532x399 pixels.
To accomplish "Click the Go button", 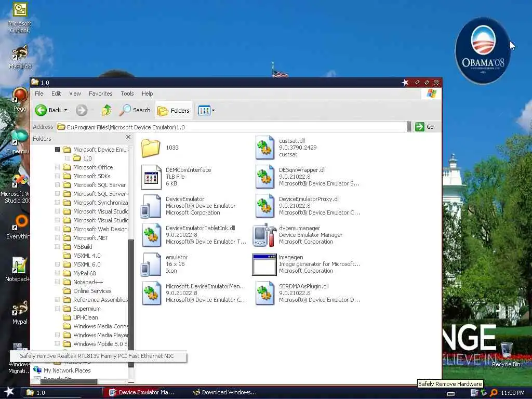I will coord(424,127).
